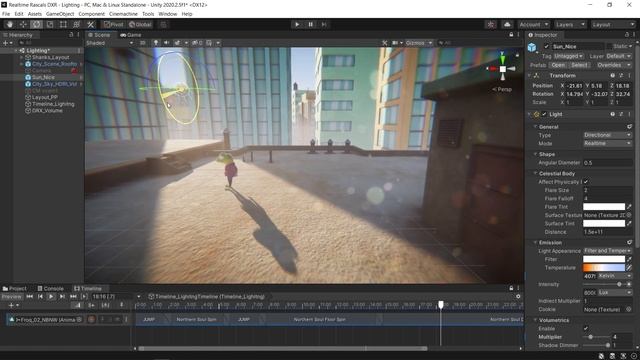Open cloud services icon in toolbar
The image size is (640, 360).
click(x=507, y=24)
